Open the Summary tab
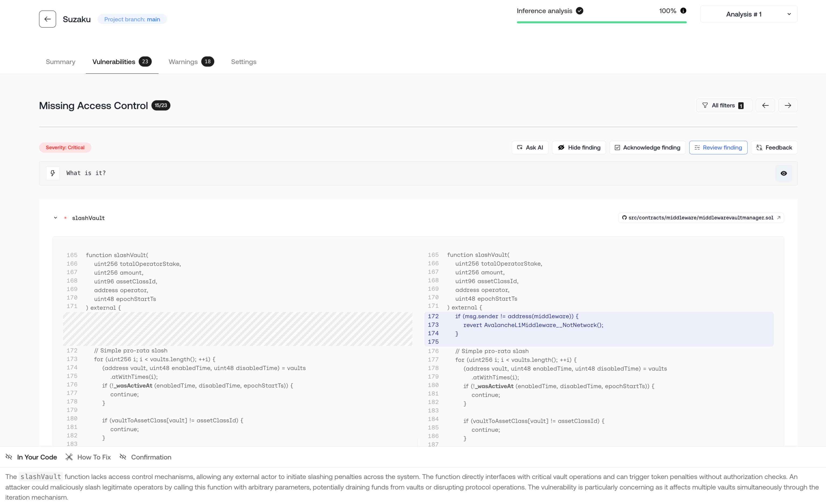Viewport: 826px width, 504px height. pos(60,62)
